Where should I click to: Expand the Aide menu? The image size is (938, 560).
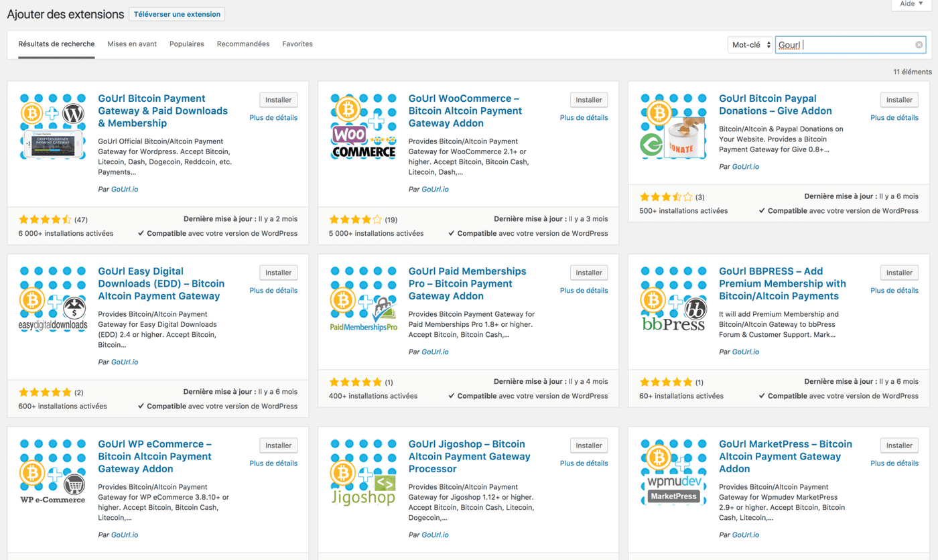[910, 4]
